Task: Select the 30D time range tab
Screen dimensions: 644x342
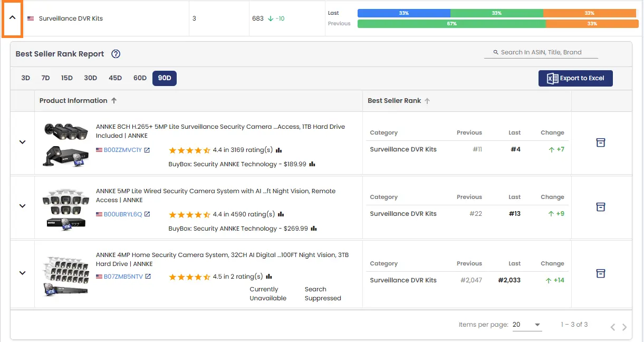Action: click(90, 78)
